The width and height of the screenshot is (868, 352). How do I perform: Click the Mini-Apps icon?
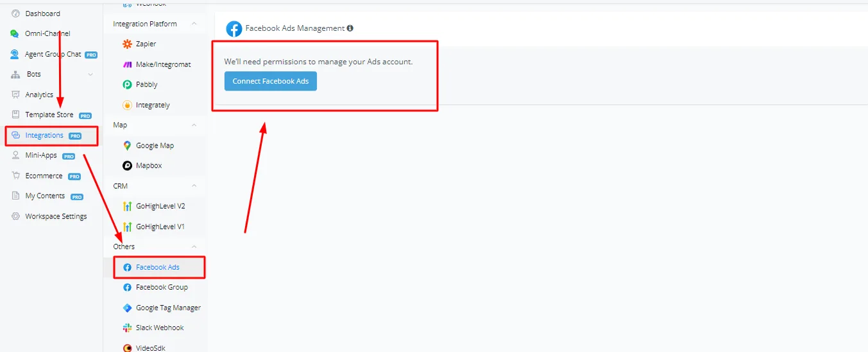(x=15, y=155)
